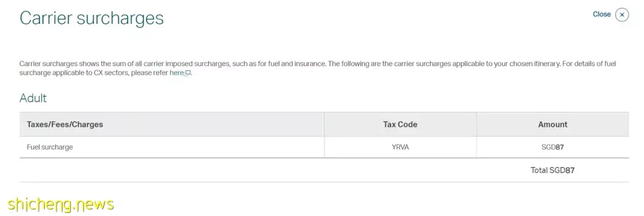Click the SGD87 amount in fuel row
This screenshot has height=216, width=644.
552,147
